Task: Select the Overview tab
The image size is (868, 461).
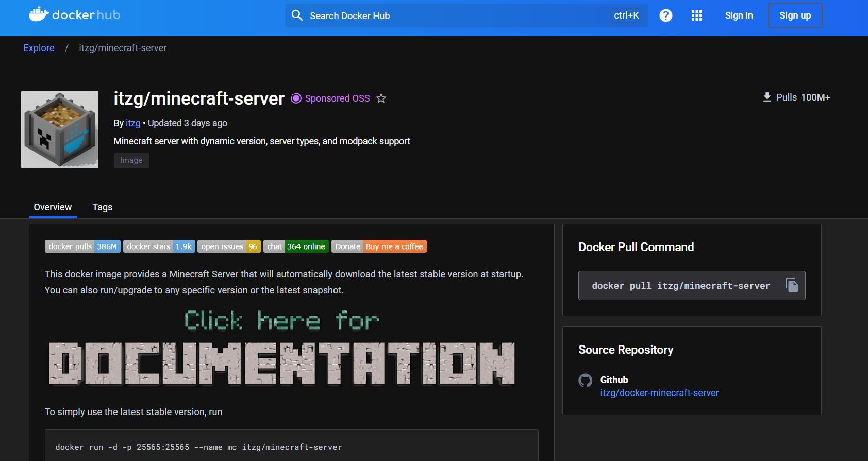Action: (53, 207)
